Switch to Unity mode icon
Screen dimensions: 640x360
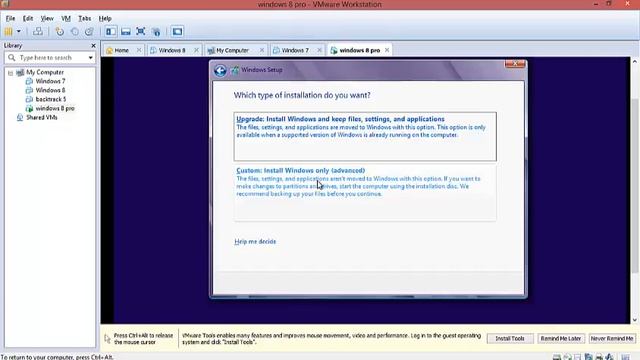pyautogui.click(x=156, y=31)
